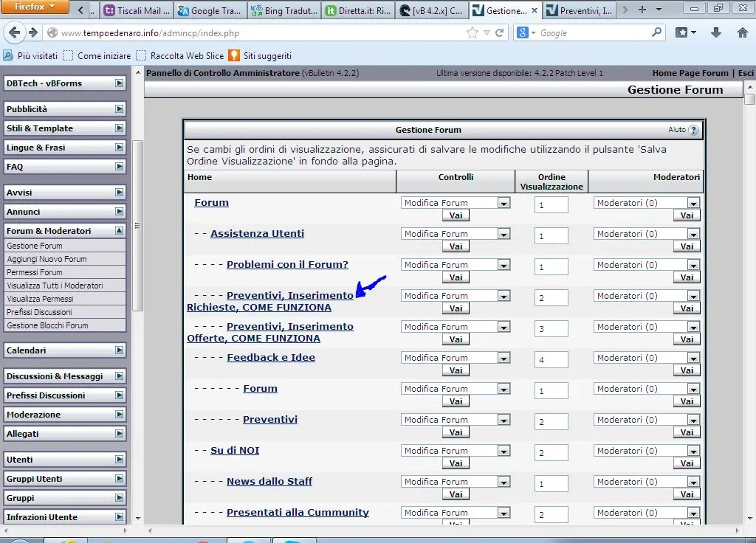Go back using the browser back arrow
This screenshot has width=756, height=543.
coord(15,32)
